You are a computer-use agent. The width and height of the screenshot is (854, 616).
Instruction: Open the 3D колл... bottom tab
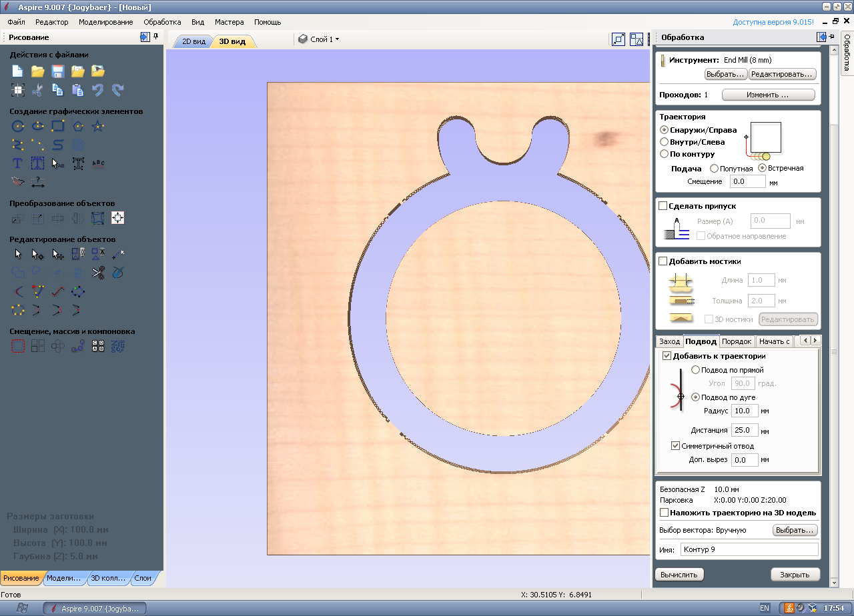click(x=108, y=578)
